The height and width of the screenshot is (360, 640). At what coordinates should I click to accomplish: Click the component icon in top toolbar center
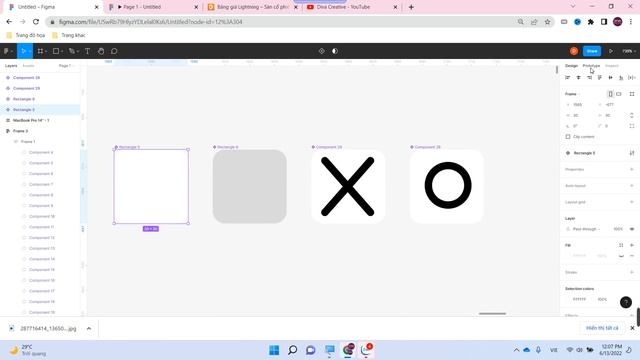click(322, 51)
